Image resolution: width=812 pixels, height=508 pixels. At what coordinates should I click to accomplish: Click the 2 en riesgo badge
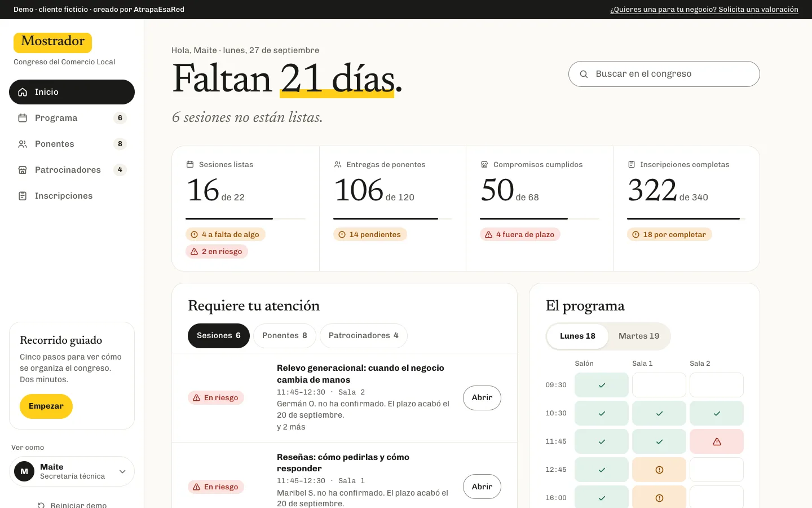point(217,251)
